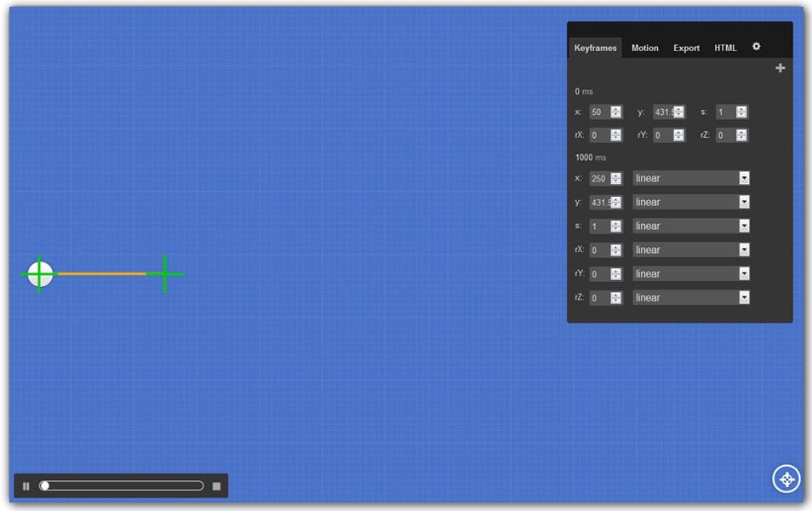Open the easing dropdown for rZ
The image size is (812, 511).
(744, 297)
